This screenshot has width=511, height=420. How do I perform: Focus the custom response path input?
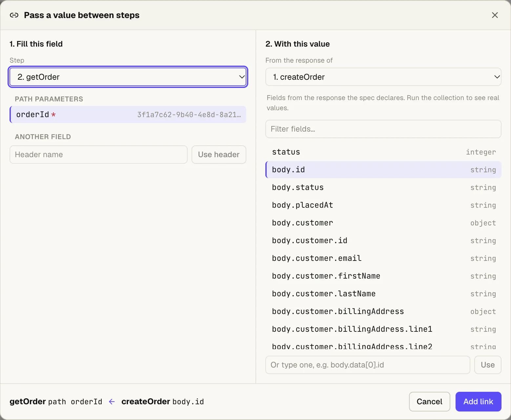point(368,365)
